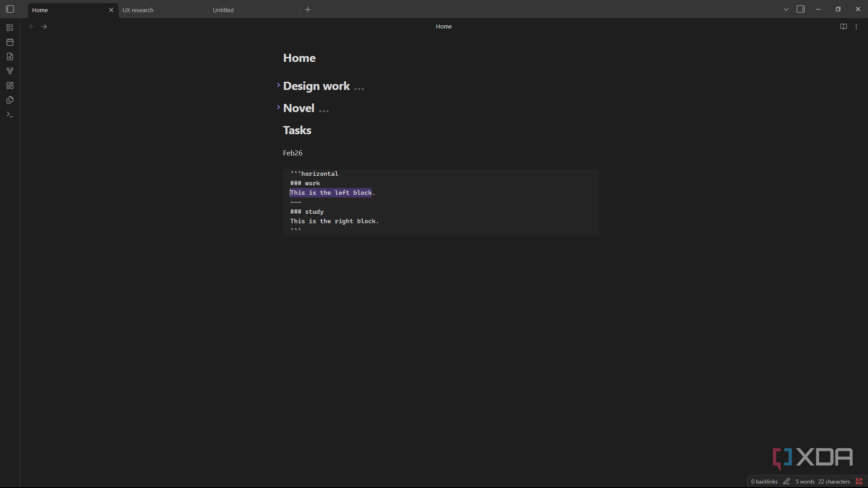This screenshot has width=868, height=488.
Task: Click the Home title in the header bar
Action: coord(443,27)
